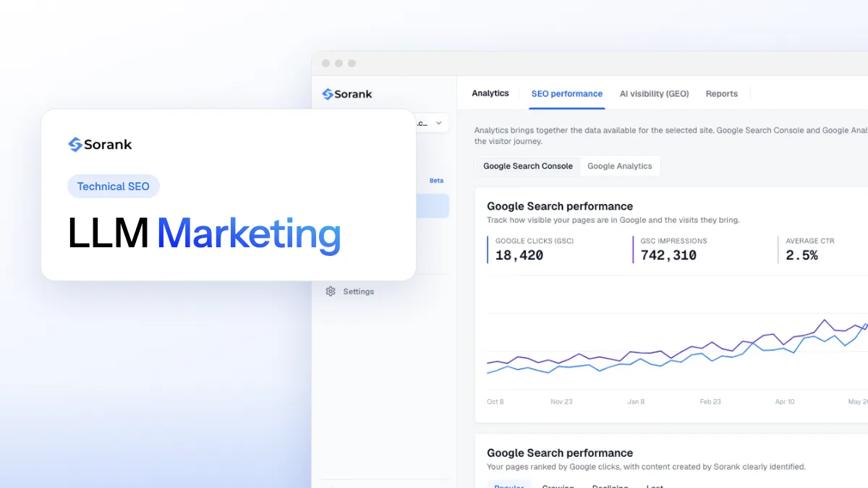The height and width of the screenshot is (488, 868).
Task: Click the Google clicks value 18,420
Action: [x=519, y=255]
